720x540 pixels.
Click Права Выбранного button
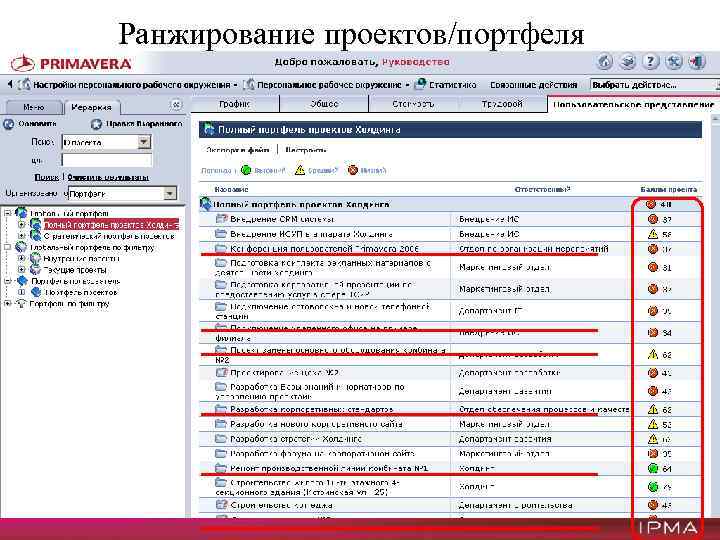tap(137, 124)
